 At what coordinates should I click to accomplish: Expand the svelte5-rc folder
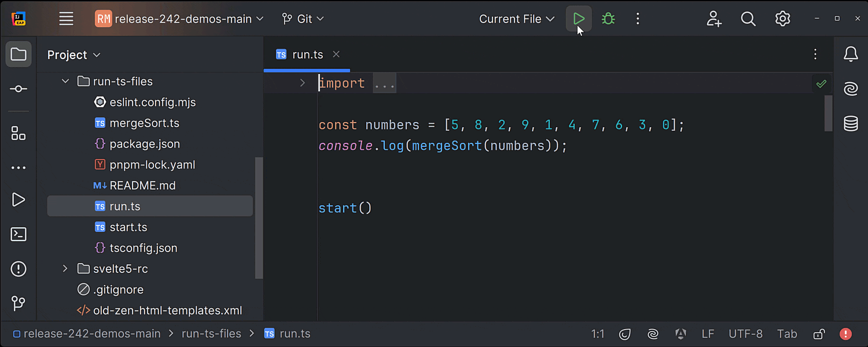coord(65,269)
